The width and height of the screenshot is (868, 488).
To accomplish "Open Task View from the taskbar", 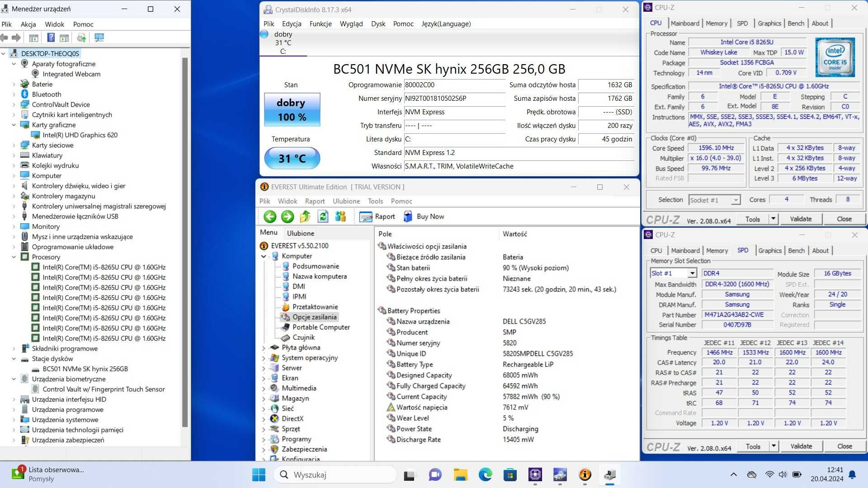I will click(409, 475).
